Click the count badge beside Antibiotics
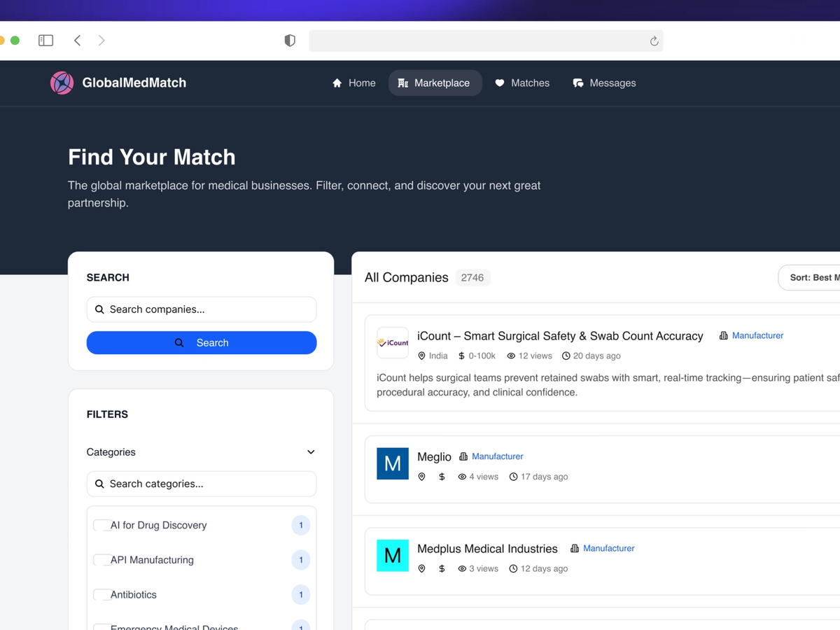 tap(301, 594)
